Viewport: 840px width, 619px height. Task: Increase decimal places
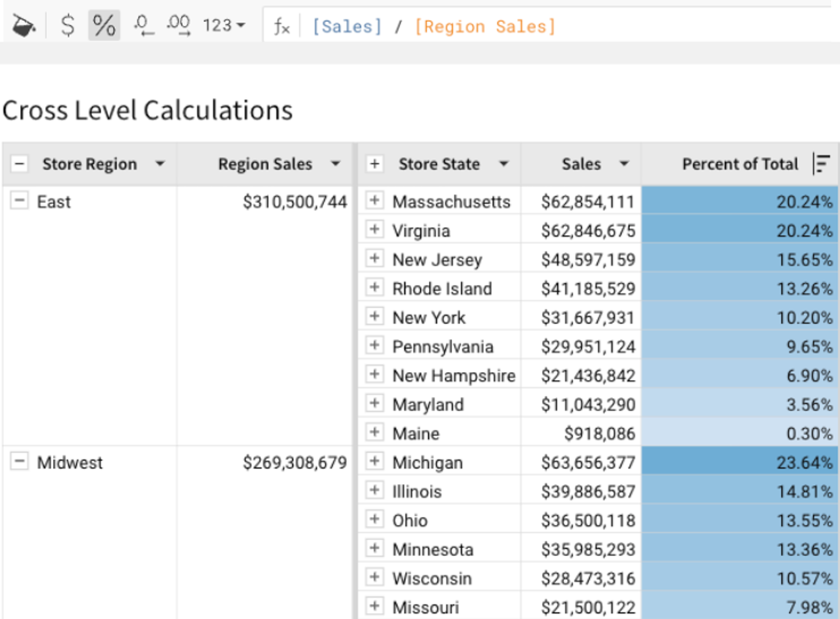click(179, 26)
